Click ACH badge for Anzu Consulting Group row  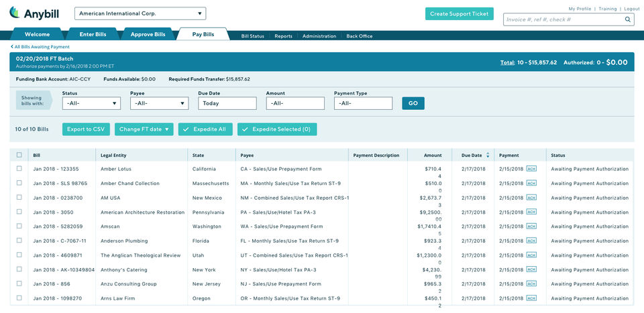tap(531, 284)
